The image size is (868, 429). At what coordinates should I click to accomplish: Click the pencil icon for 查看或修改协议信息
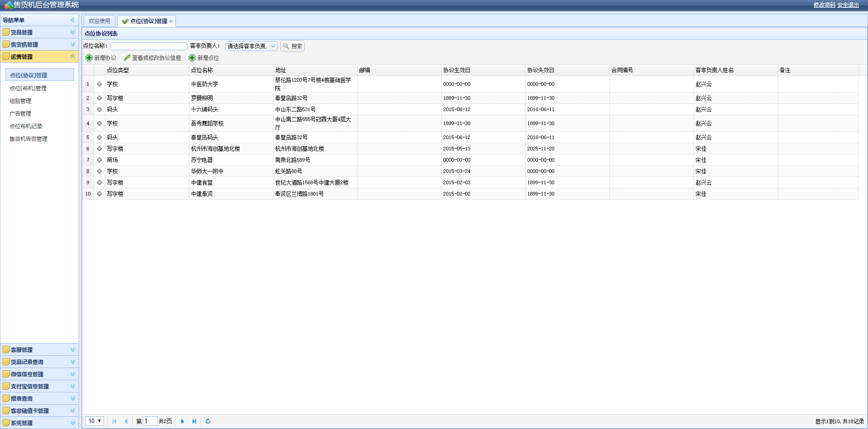pos(127,58)
